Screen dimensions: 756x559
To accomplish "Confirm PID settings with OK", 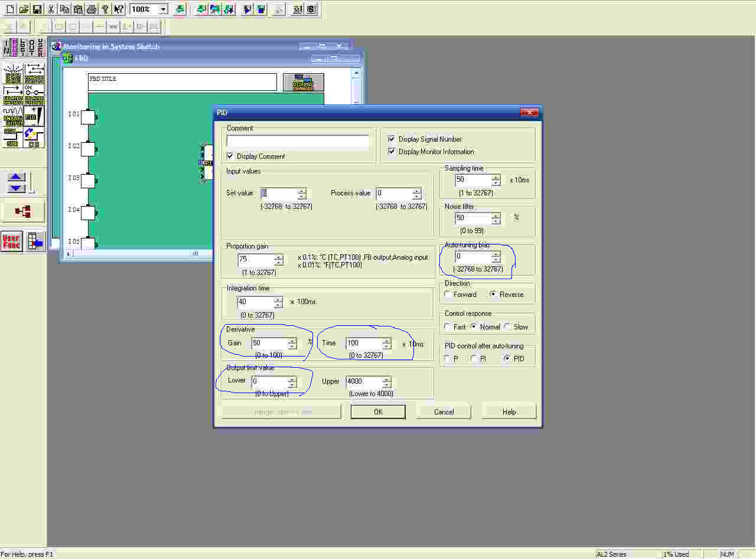I will point(378,412).
